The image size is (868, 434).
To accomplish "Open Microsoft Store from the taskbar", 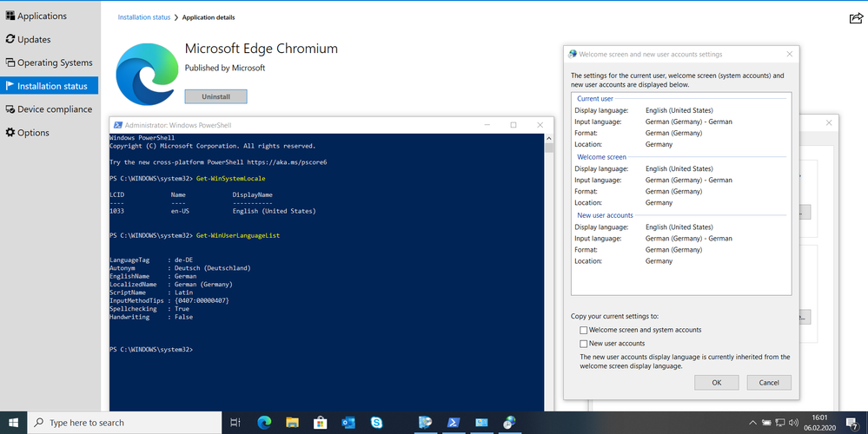I will click(x=320, y=423).
